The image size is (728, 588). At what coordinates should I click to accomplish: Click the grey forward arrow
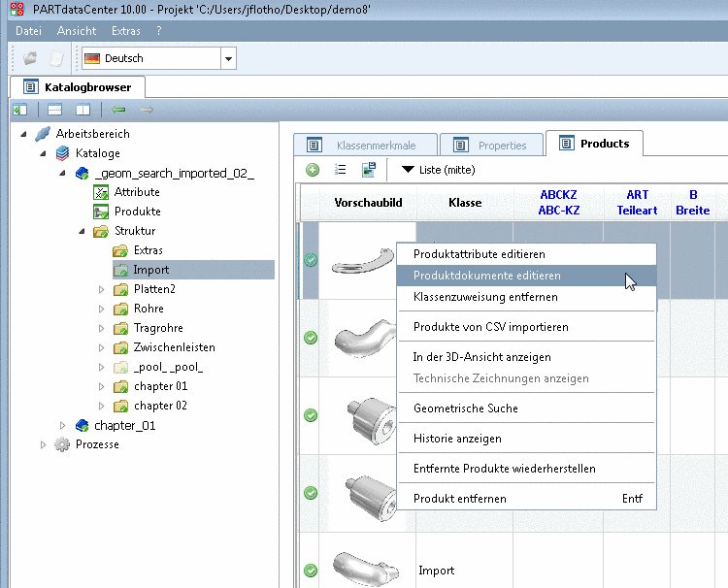pyautogui.click(x=147, y=110)
